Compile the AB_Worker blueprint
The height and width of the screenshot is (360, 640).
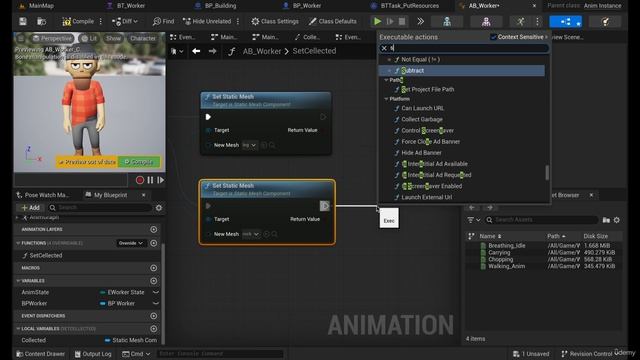[78, 21]
